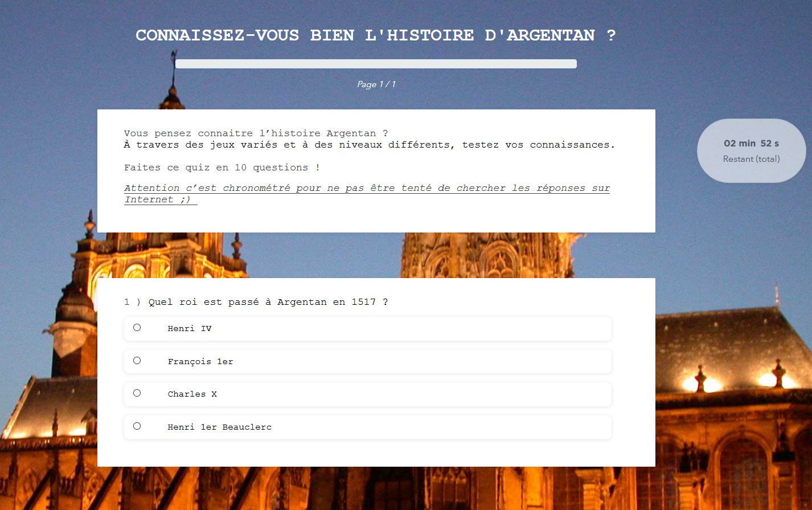
Task: Click the 'Faites ce quiz en 10 questions' line
Action: click(x=222, y=168)
